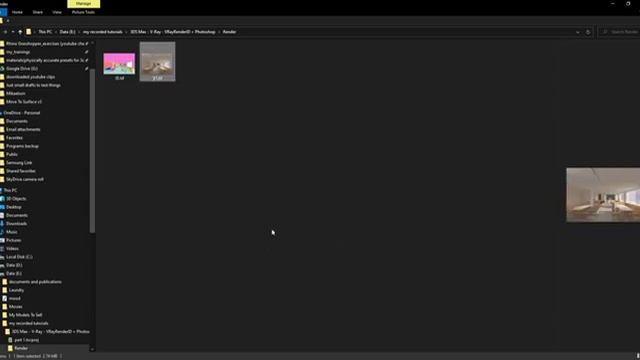This screenshot has width=640, height=360.
Task: Select the 3DS Max V-Ray breadcrumb in address bar
Action: pyautogui.click(x=173, y=32)
